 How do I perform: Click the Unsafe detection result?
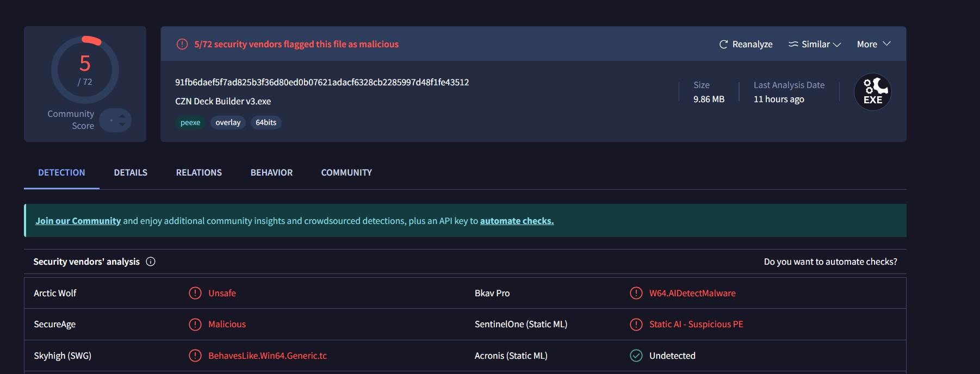(222, 293)
